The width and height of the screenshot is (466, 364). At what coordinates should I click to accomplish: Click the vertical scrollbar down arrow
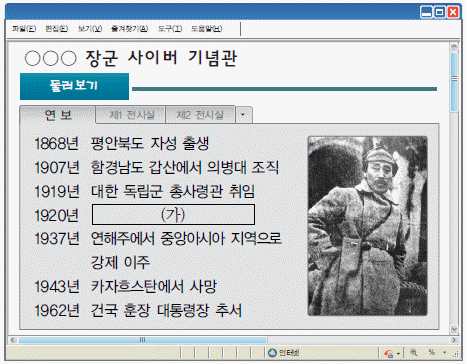[x=454, y=330]
